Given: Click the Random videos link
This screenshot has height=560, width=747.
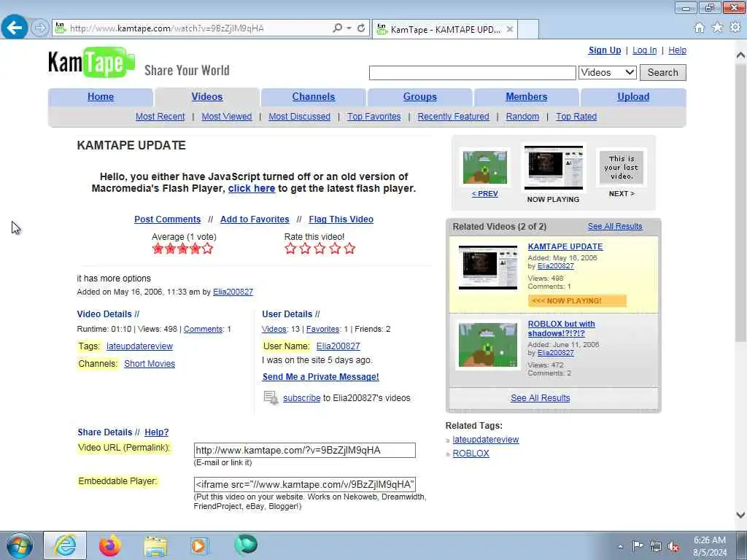Looking at the screenshot, I should pyautogui.click(x=522, y=117).
